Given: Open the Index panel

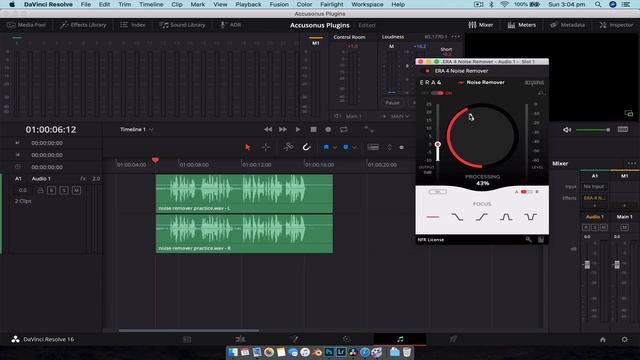Looking at the screenshot, I should tap(133, 25).
